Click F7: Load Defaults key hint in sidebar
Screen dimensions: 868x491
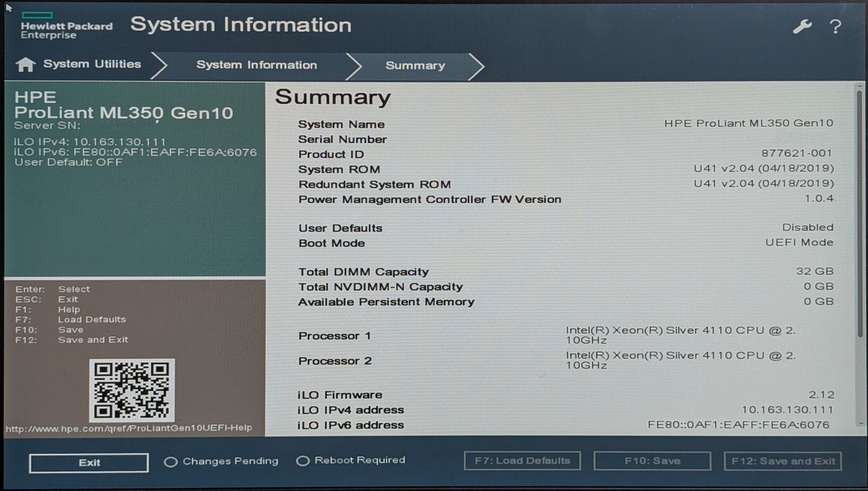(71, 319)
